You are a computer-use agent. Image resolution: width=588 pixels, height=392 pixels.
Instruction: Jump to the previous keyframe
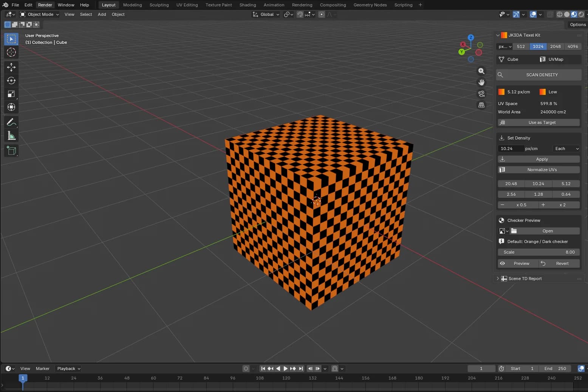(271, 369)
